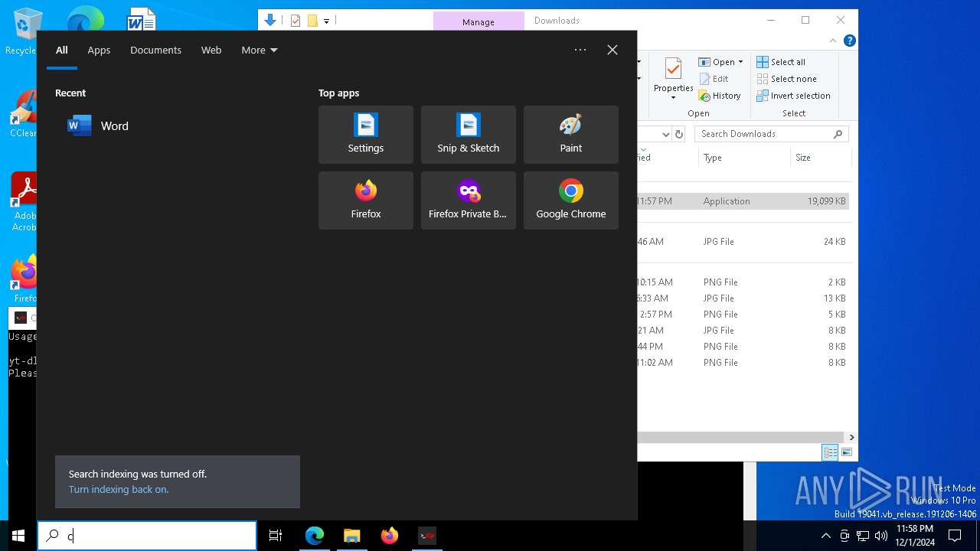Expand the More search filter dropdown
Screen dimensions: 980x551
coord(260,50)
